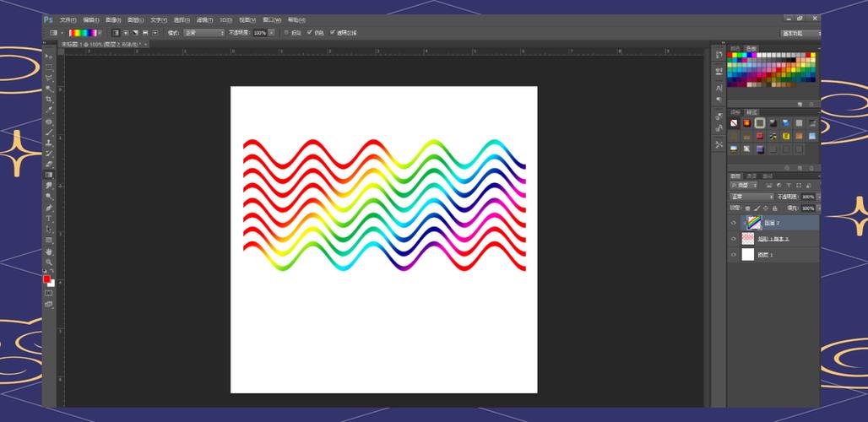
Task: Enable the 反向 (Reverse) checkbox
Action: click(x=286, y=33)
